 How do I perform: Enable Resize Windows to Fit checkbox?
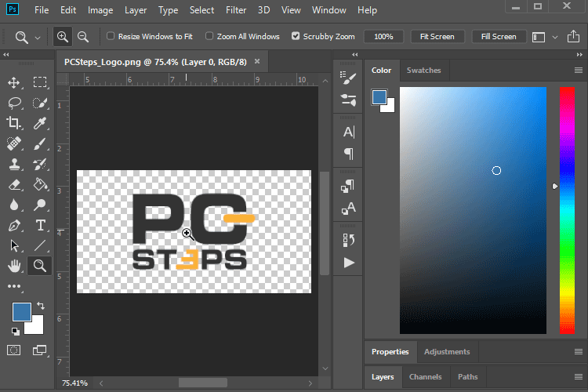click(111, 36)
